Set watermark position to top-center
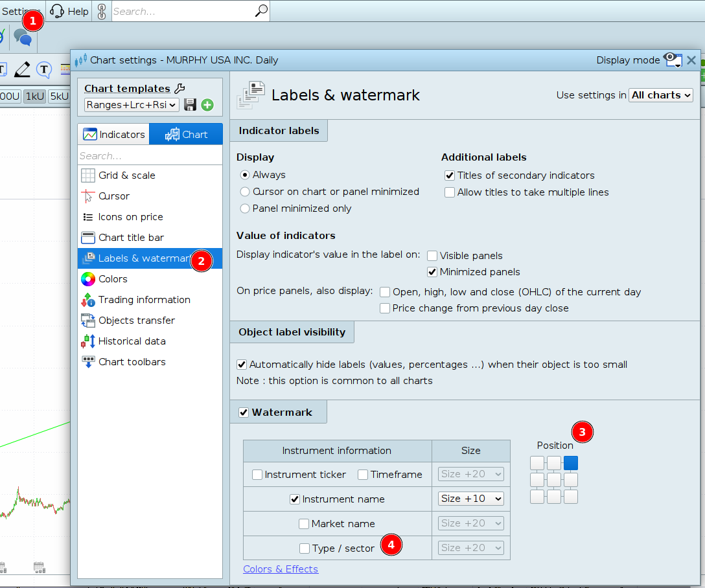This screenshot has height=588, width=705. coord(554,463)
